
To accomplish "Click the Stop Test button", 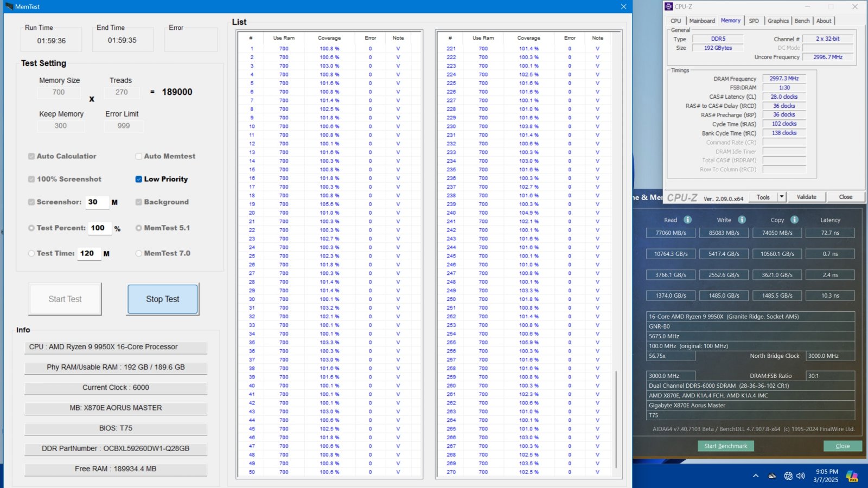I will (x=163, y=299).
